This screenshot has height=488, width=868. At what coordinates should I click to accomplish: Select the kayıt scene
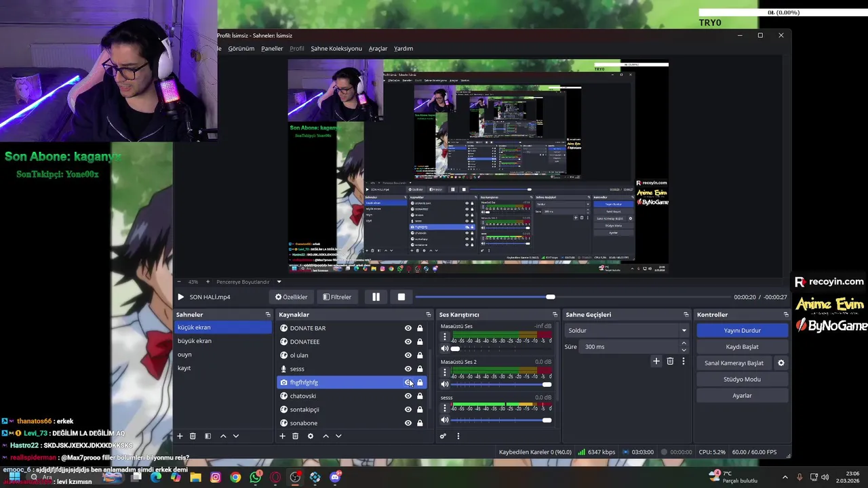[223, 368]
